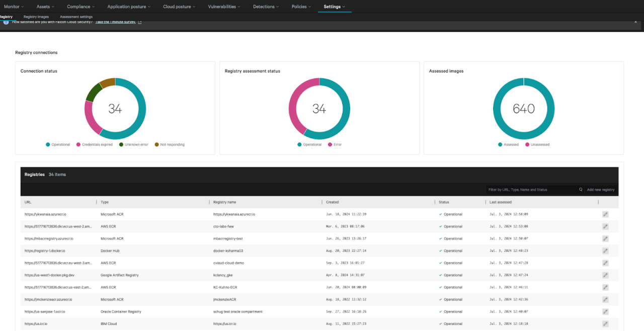This screenshot has width=644, height=331.
Task: Click edit icon for jmckenzieACR registry row
Action: (x=605, y=299)
